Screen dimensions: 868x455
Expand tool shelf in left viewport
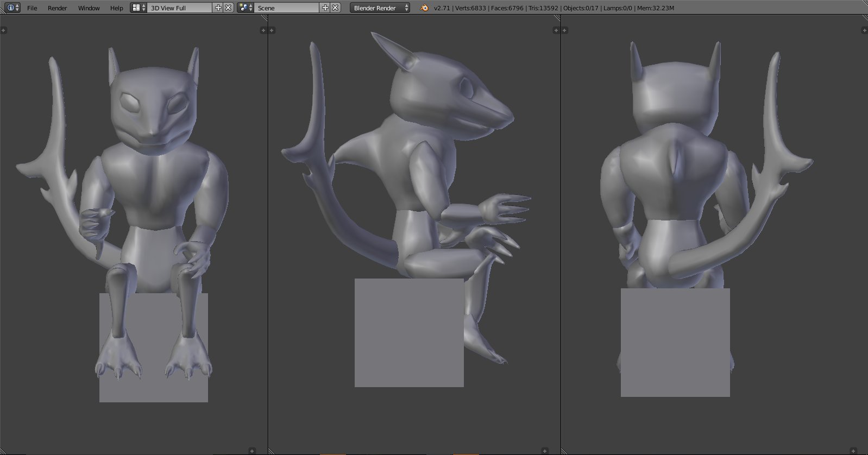tap(3, 30)
